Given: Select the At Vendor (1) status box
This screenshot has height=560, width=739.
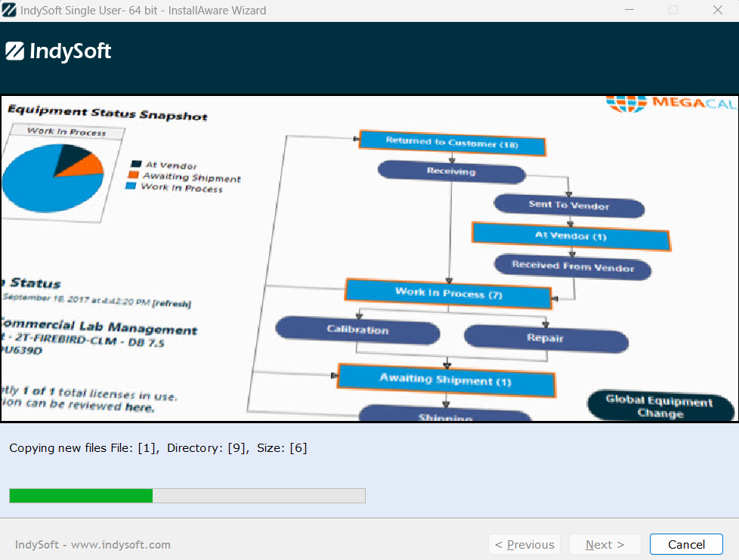Looking at the screenshot, I should coord(571,237).
